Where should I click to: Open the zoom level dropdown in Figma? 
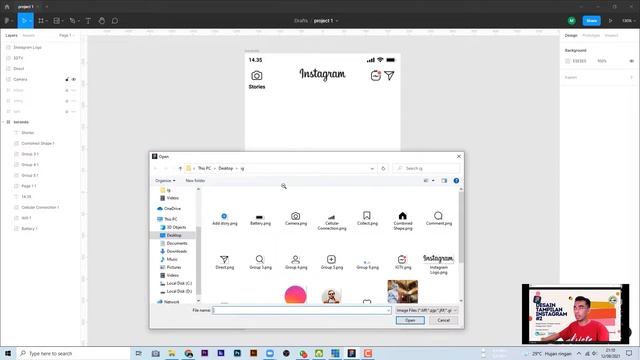coord(628,20)
